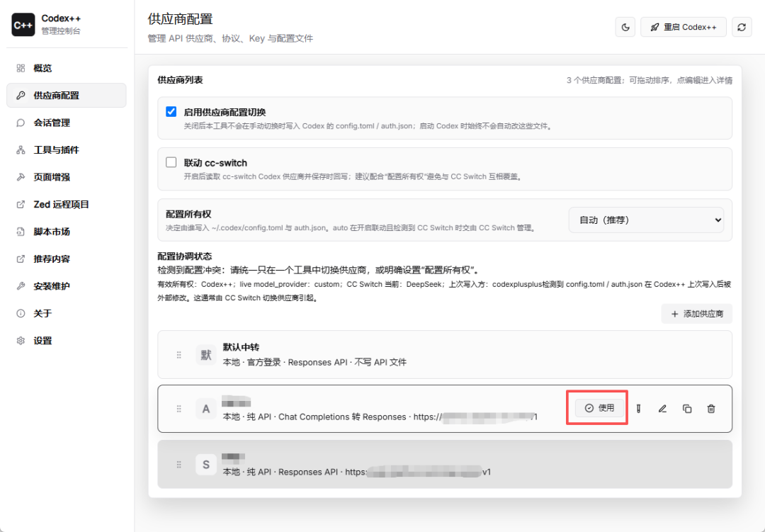Click the 配置协调状态 heading
The height and width of the screenshot is (532, 765).
point(184,256)
